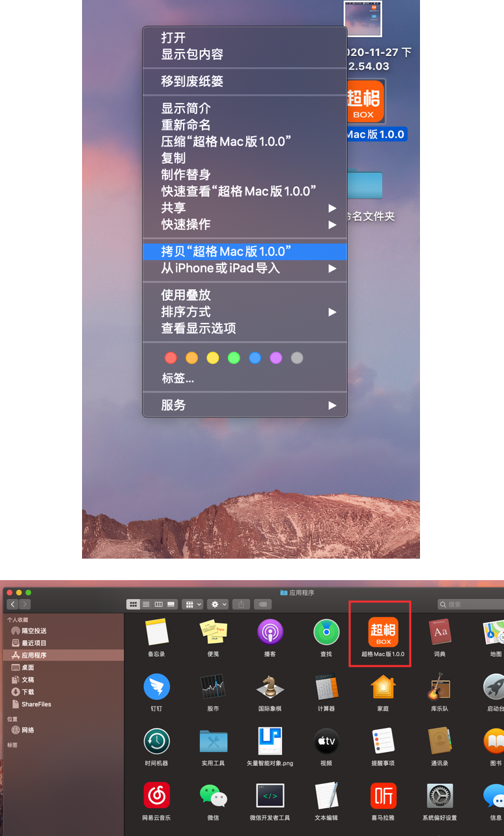The height and width of the screenshot is (836, 504).
Task: Open the 钉钉 (DingTalk) app icon
Action: 156,687
